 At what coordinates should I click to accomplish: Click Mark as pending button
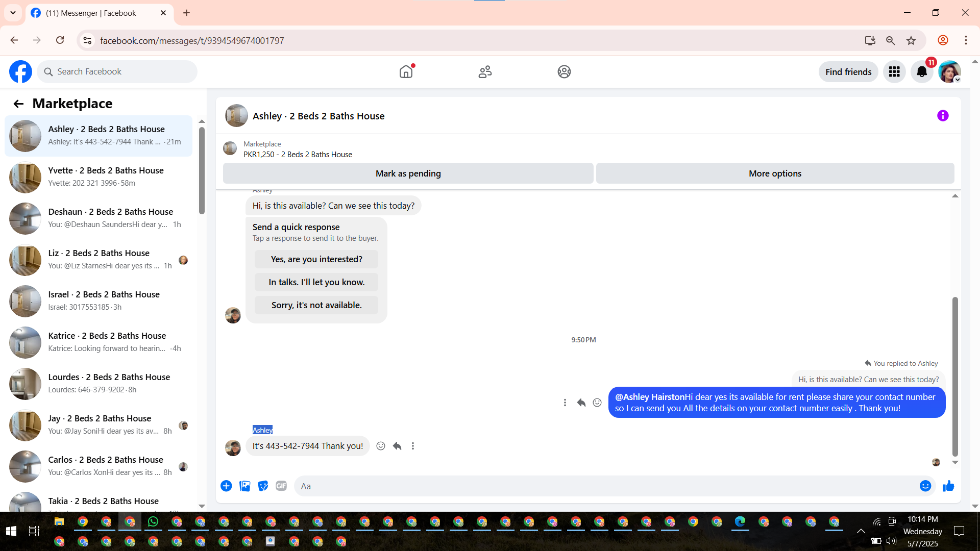[408, 173]
